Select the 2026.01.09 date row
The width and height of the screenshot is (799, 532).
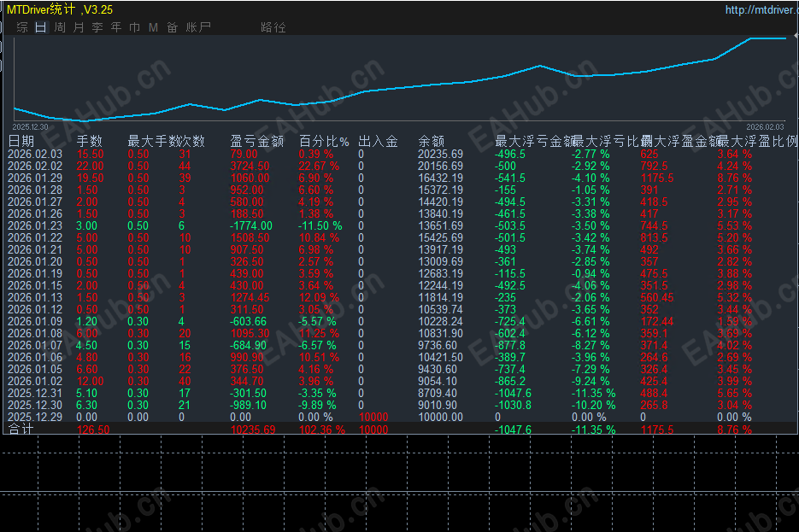point(35,321)
